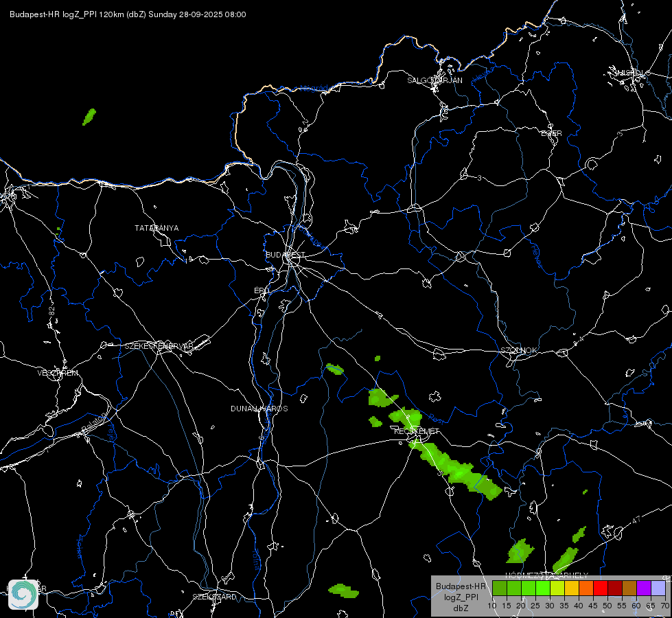Click the legend value 40 label
The height and width of the screenshot is (618, 672).
click(x=579, y=606)
